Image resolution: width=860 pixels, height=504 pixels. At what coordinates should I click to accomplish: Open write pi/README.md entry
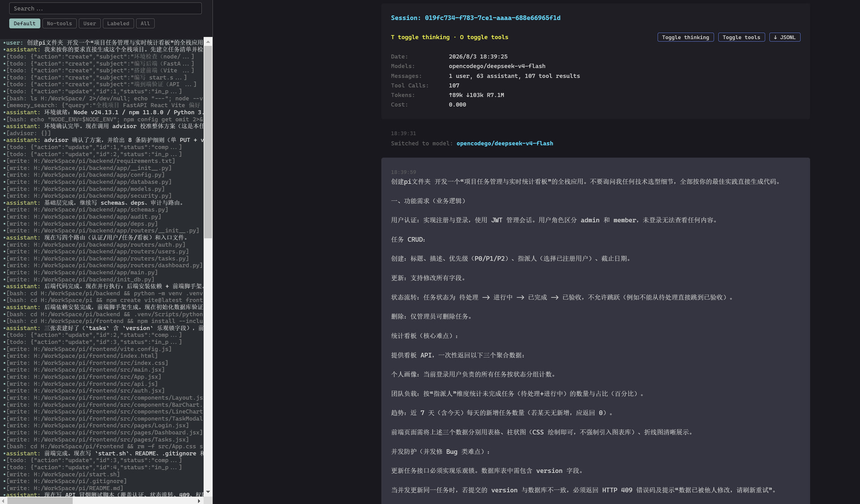tap(65, 488)
